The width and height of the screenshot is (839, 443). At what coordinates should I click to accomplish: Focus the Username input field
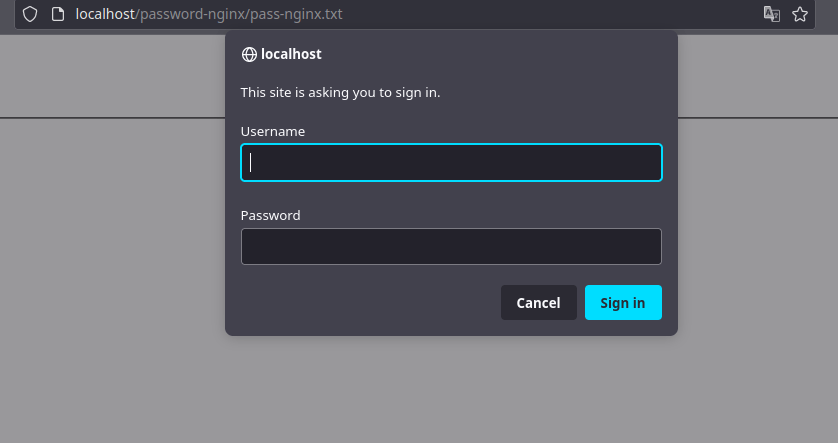click(x=451, y=163)
